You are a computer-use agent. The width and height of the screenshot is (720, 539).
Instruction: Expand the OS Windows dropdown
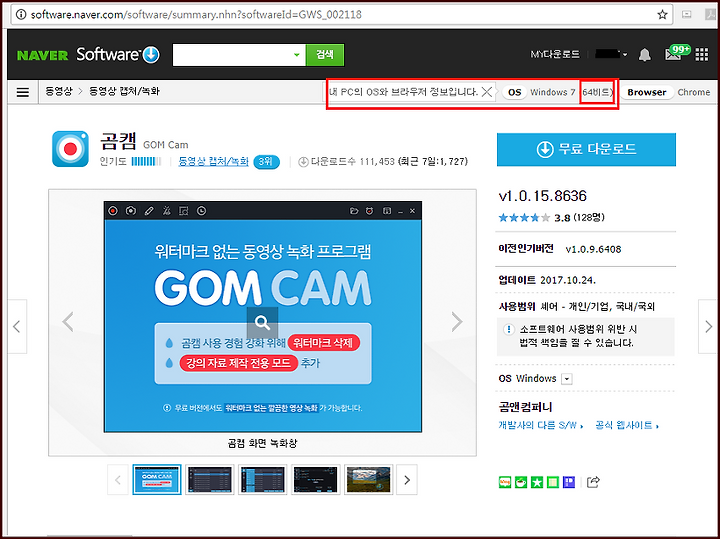[x=567, y=379]
